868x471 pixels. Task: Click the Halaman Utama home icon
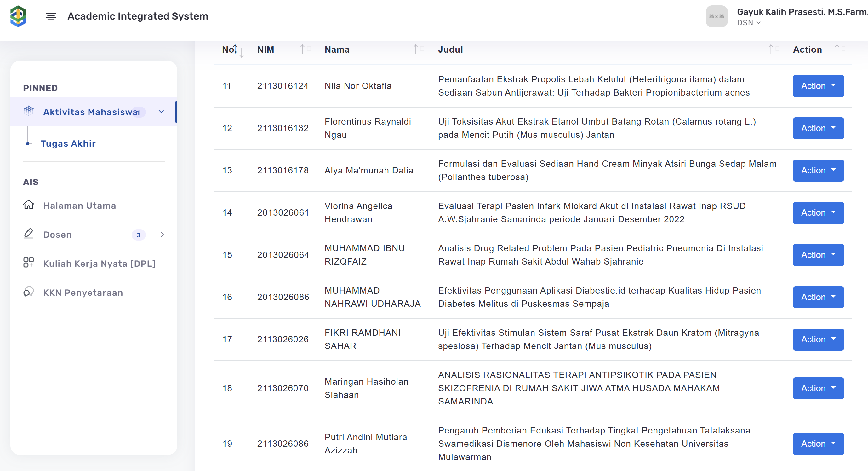(29, 205)
